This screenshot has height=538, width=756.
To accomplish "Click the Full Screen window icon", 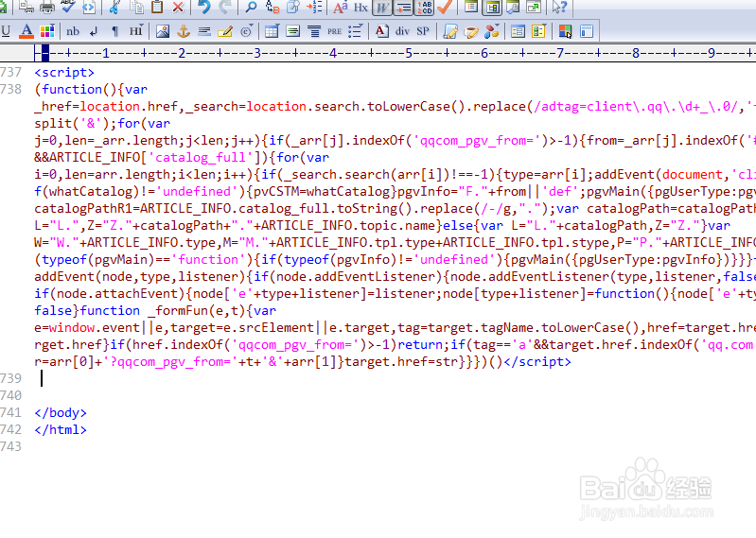I will (x=534, y=7).
